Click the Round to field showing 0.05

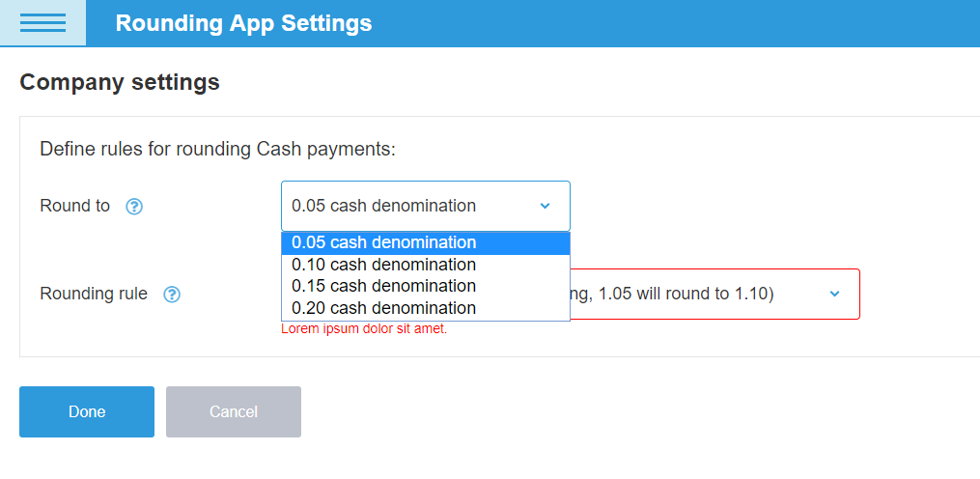pos(406,206)
